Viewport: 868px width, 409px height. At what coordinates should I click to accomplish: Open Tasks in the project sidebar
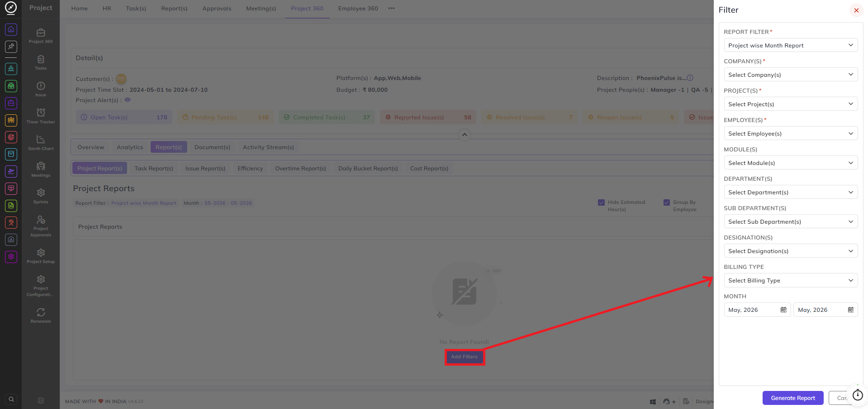pyautogui.click(x=41, y=63)
